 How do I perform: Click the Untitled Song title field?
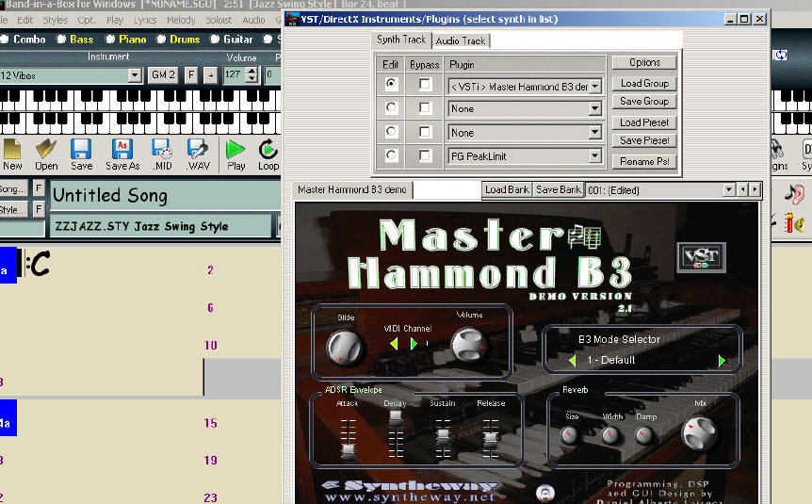(x=165, y=195)
